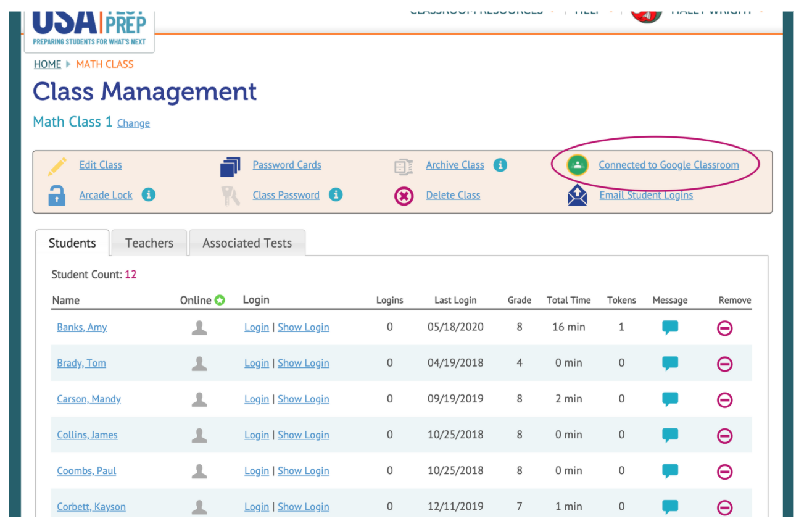Click the Arcade Lock padlock icon
The height and width of the screenshot is (529, 812).
(57, 196)
